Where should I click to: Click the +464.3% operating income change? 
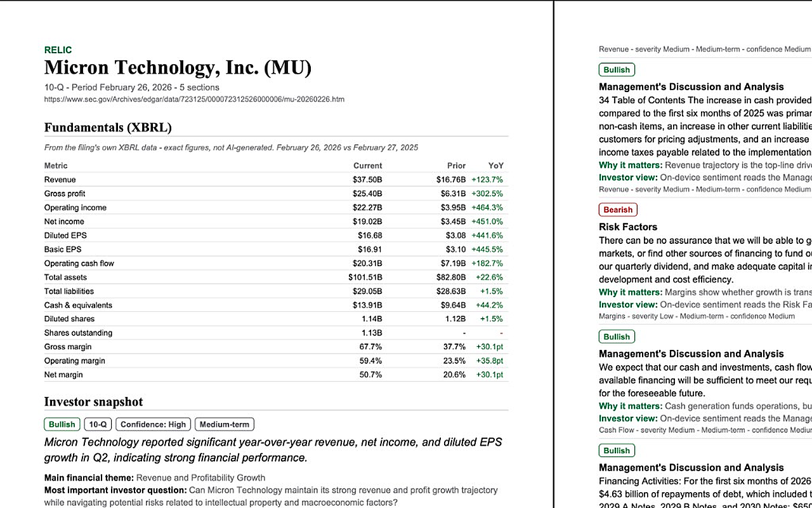tap(487, 208)
